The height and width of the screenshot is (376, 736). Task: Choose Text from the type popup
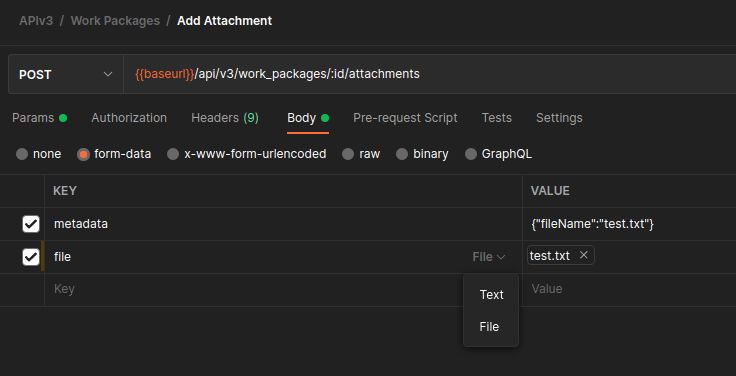(491, 295)
